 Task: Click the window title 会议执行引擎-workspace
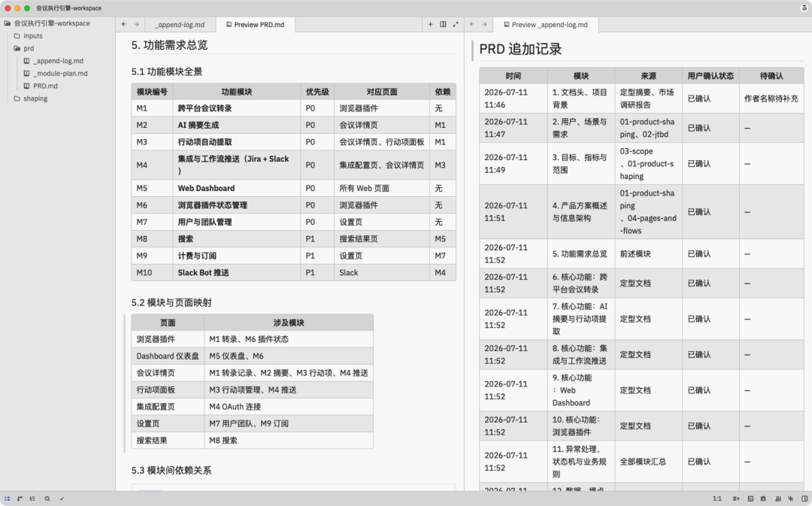tap(69, 8)
